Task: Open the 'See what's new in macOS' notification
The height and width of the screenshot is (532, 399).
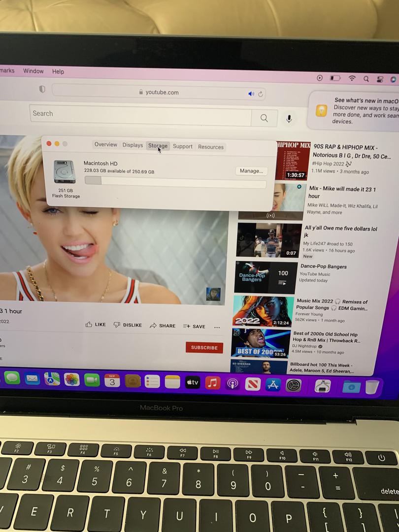Action: click(x=353, y=110)
